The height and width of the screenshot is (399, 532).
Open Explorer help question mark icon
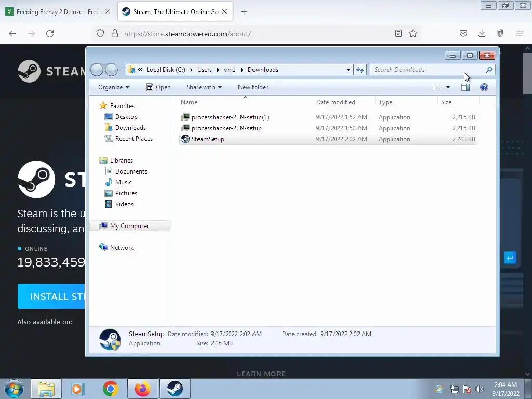pos(484,87)
